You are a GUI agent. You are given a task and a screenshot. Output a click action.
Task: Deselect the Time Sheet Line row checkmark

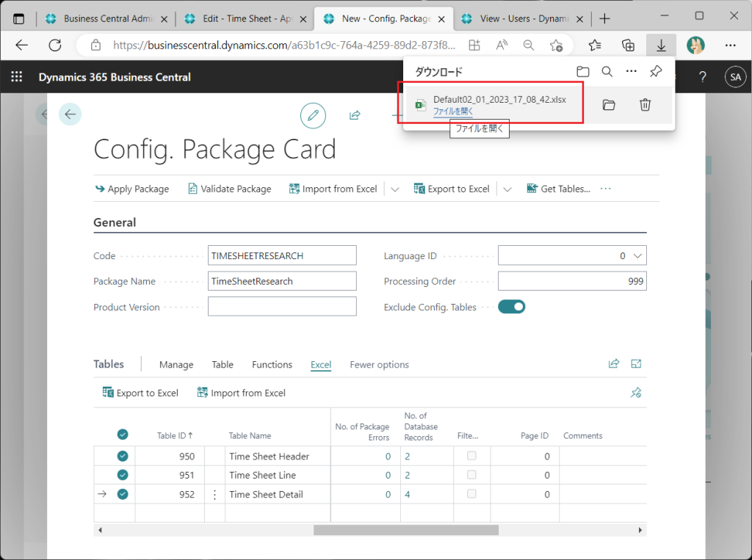pyautogui.click(x=123, y=475)
